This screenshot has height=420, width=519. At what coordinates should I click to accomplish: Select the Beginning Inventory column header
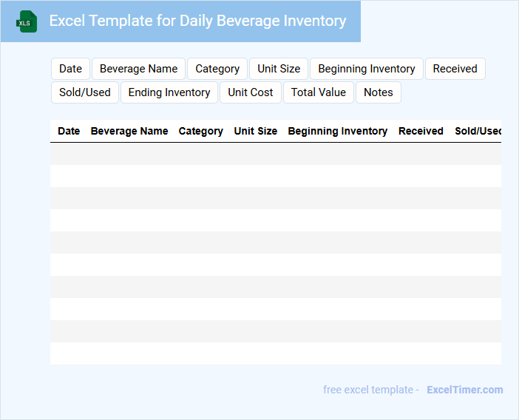tap(337, 131)
